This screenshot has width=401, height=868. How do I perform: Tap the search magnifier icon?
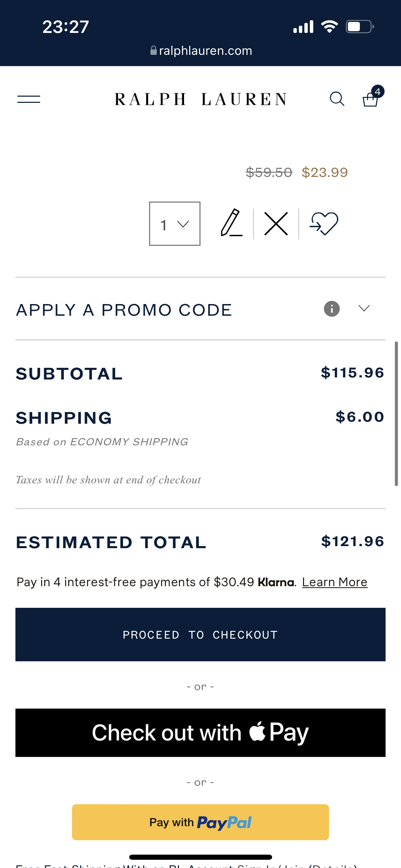coord(337,99)
